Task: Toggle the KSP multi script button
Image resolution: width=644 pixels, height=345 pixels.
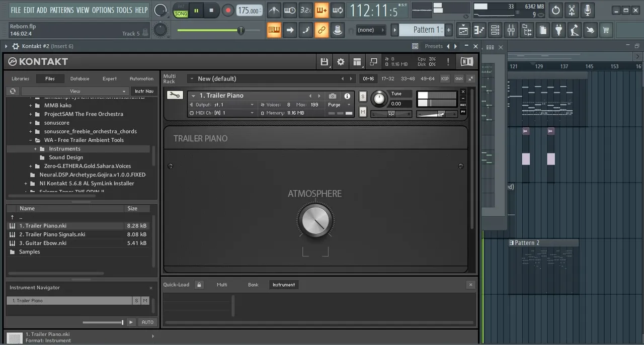Action: [445, 78]
